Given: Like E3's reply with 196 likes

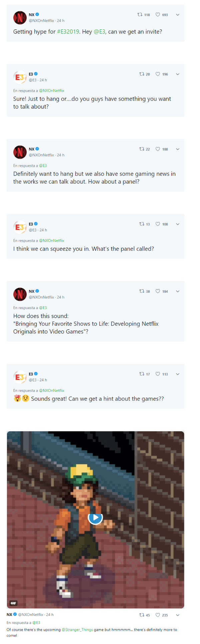Looking at the screenshot, I should 158,74.
